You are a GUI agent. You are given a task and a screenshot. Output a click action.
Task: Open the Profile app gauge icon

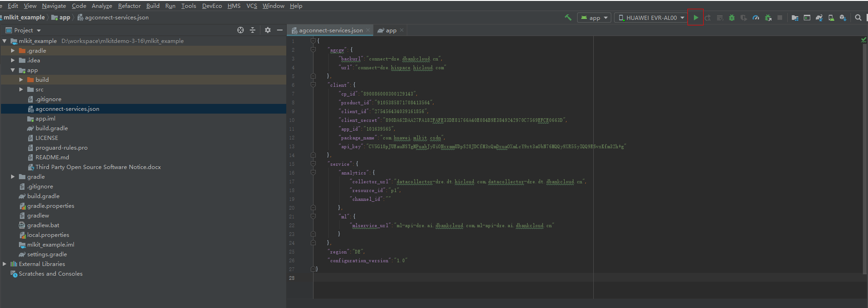(x=756, y=18)
